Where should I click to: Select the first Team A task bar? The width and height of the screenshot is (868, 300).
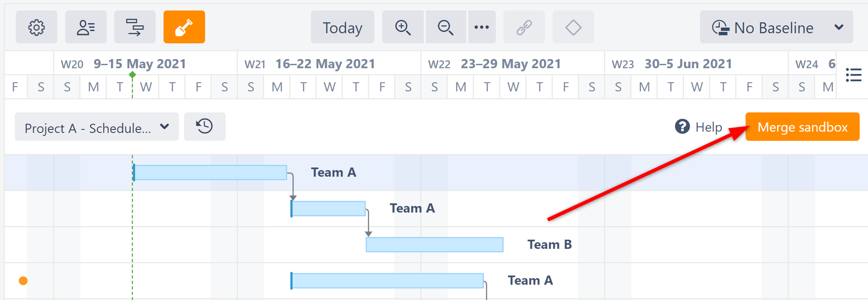coord(210,173)
